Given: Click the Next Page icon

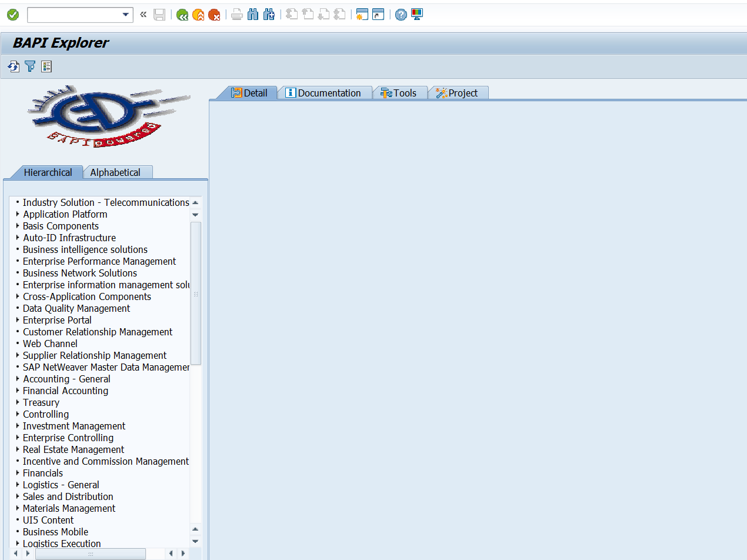Looking at the screenshot, I should (324, 15).
